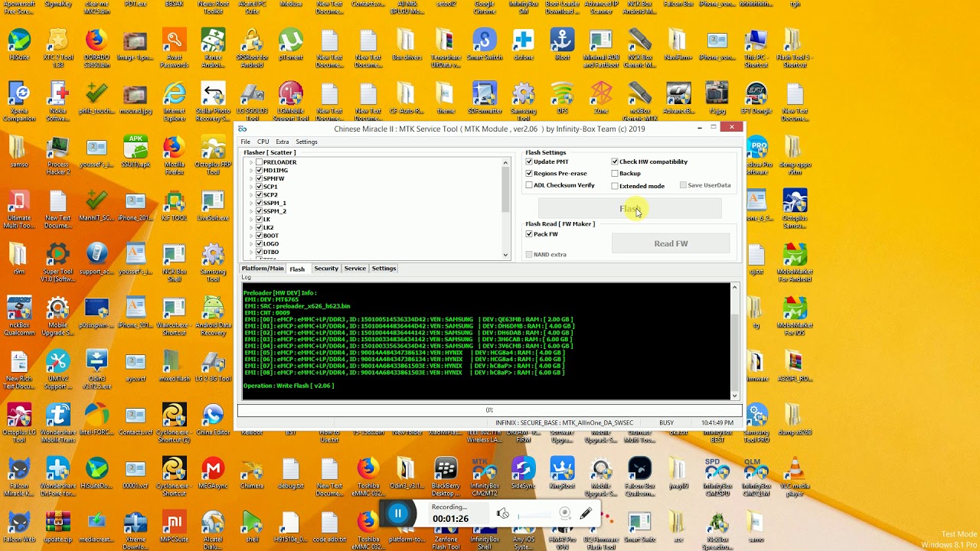The image size is (980, 551).
Task: Open the LGMobile Support Tool icon
Action: [x=291, y=101]
